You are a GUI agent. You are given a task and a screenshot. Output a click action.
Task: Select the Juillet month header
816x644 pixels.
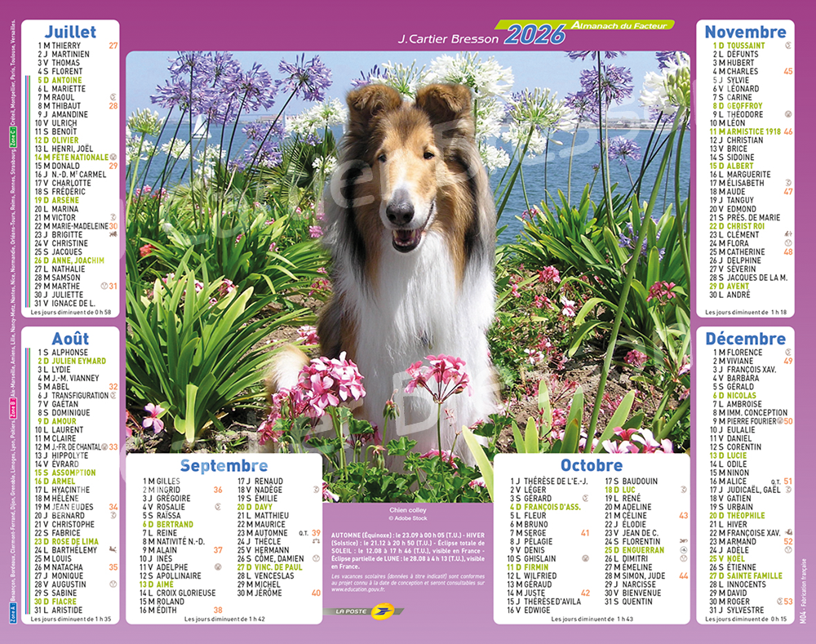pyautogui.click(x=70, y=32)
